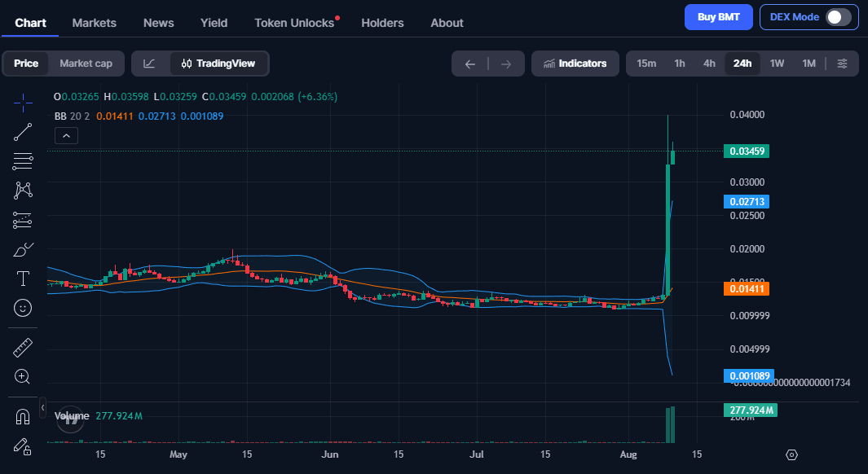Toggle DEX Mode switch

click(838, 17)
